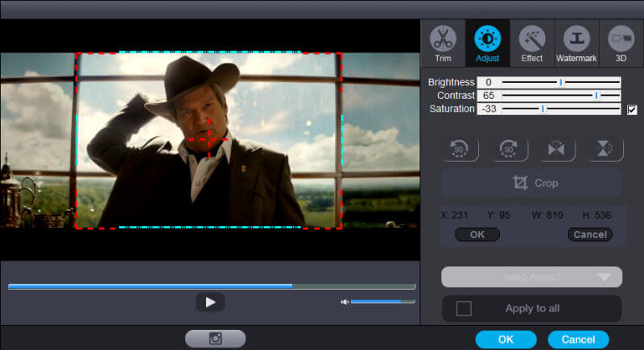Click the crop W: 810 value

(547, 215)
